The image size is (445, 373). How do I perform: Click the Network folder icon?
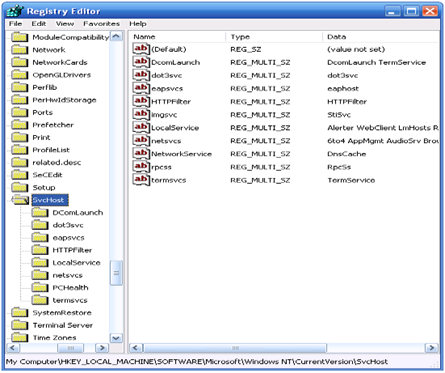click(x=20, y=50)
